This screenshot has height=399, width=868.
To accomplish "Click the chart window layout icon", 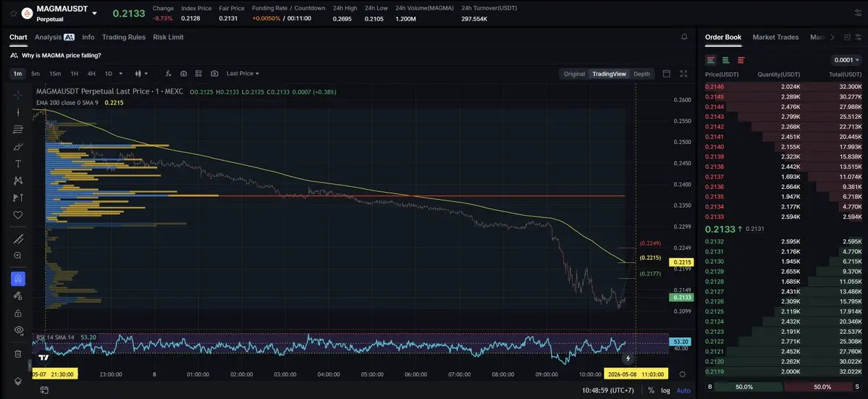I will coord(667,74).
